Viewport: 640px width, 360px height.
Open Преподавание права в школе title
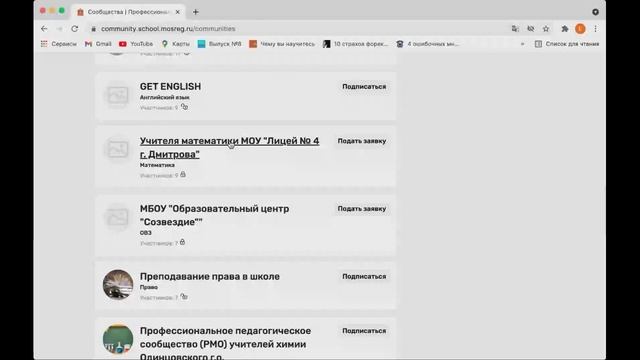tap(210, 276)
